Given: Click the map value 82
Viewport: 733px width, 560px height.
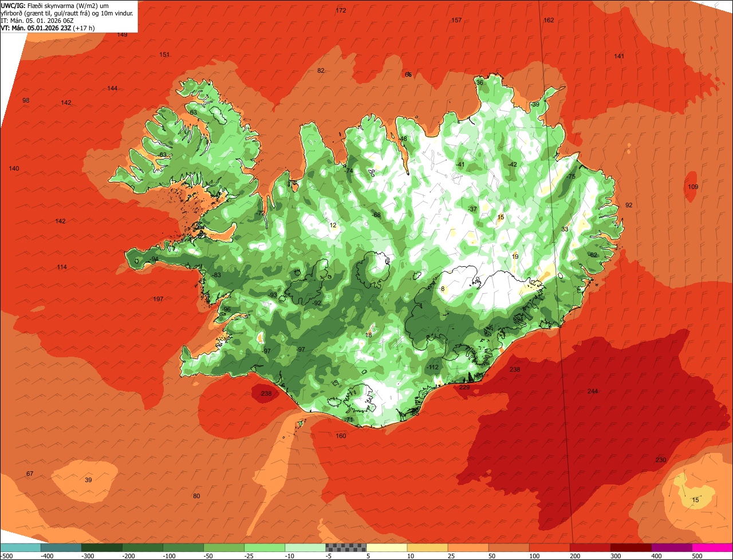Looking at the screenshot, I should pos(321,70).
